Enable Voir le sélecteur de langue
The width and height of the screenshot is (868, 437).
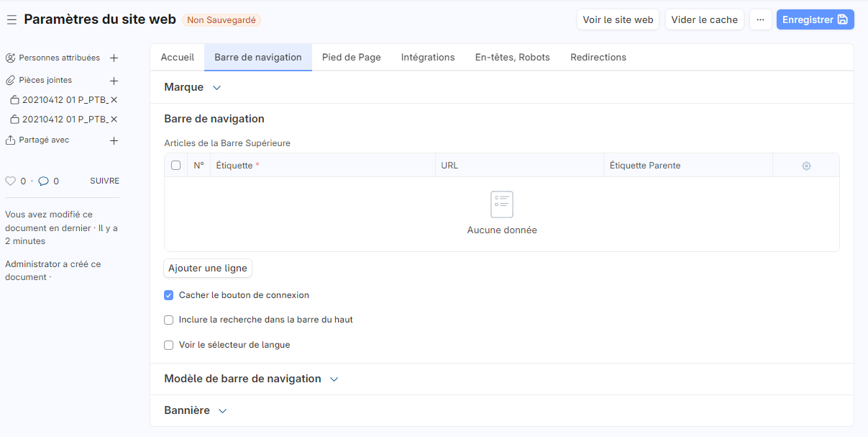click(x=169, y=345)
